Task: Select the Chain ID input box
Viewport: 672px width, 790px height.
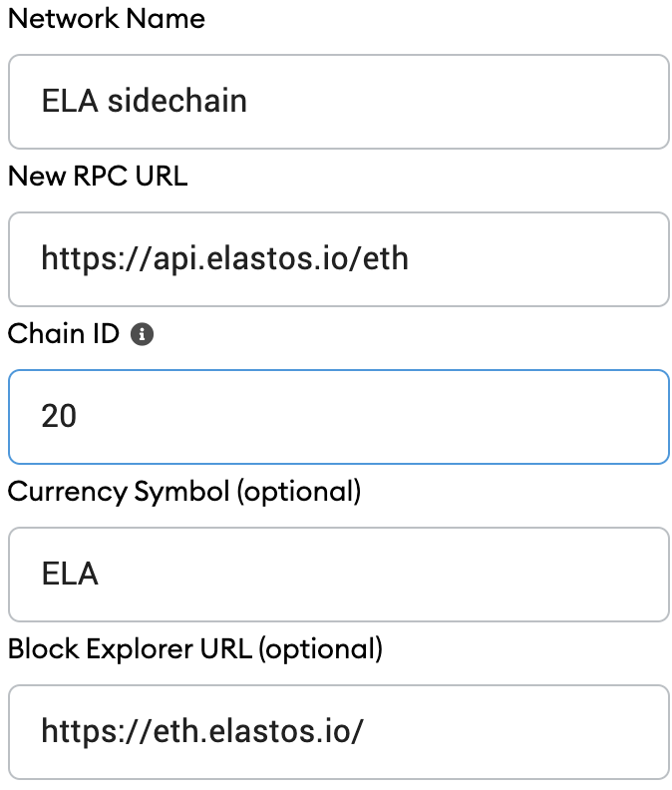Action: [x=338, y=417]
